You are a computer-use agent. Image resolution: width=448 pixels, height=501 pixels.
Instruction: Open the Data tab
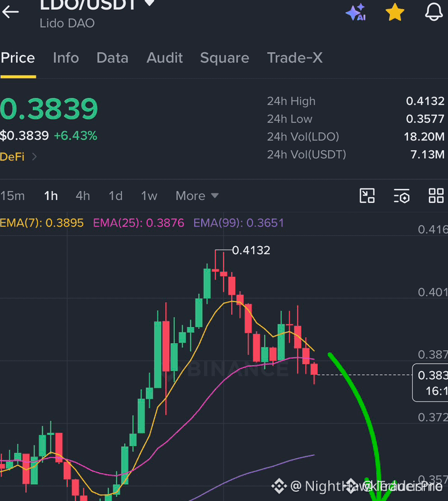(113, 58)
